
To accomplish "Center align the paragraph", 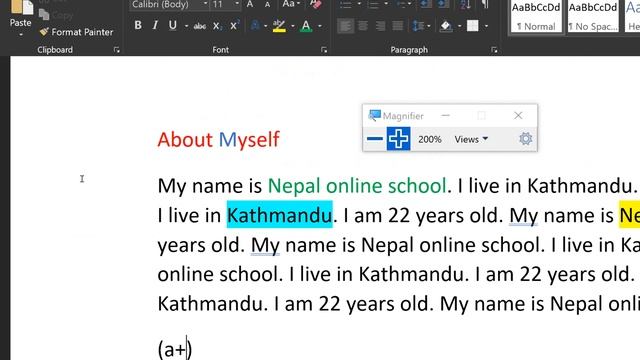I will click(x=363, y=26).
